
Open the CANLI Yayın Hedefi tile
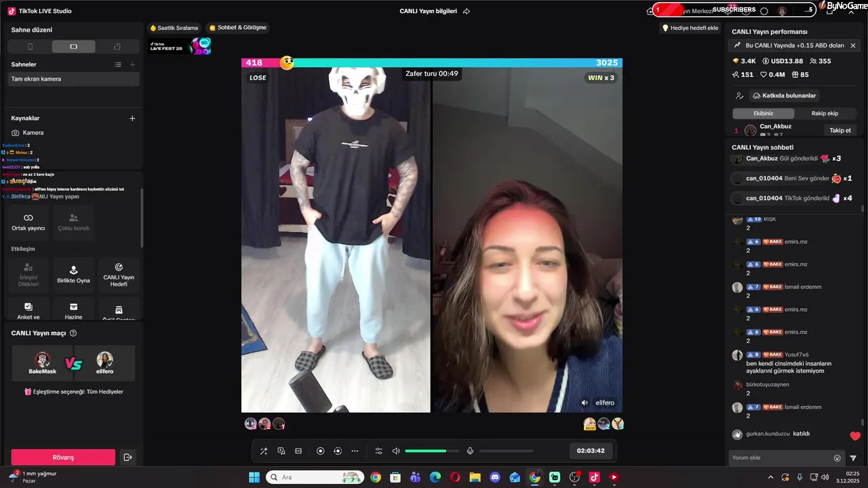pyautogui.click(x=119, y=275)
